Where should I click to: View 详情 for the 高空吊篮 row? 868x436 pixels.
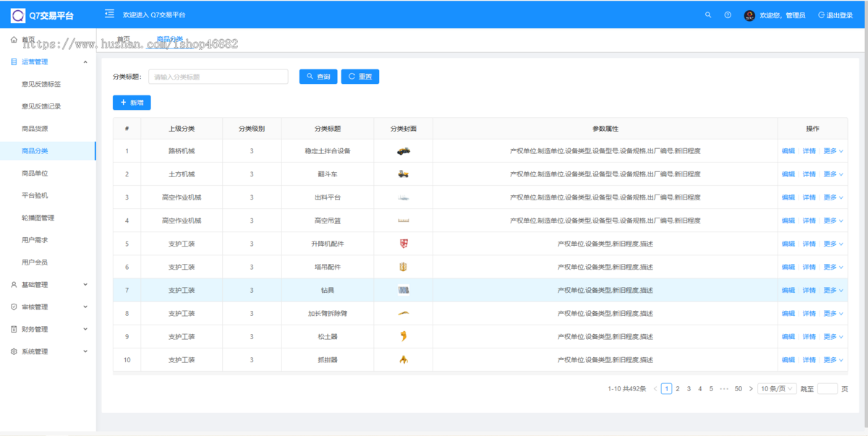809,221
